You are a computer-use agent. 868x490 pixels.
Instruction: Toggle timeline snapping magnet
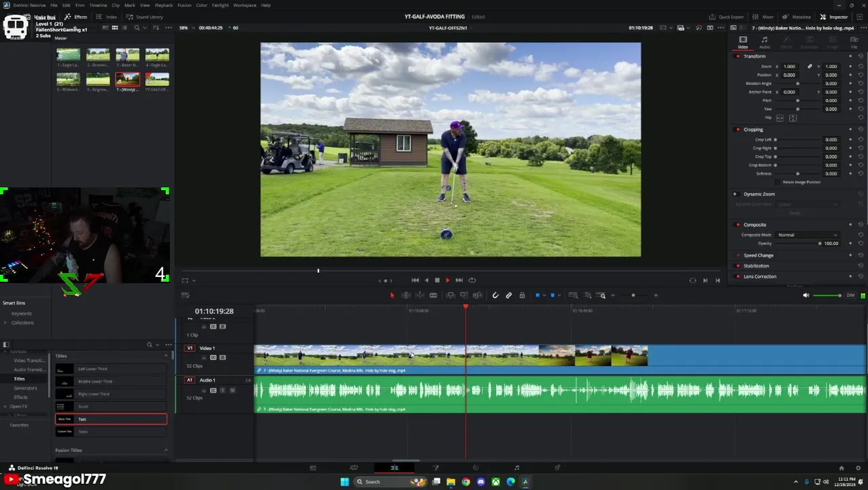pos(495,295)
